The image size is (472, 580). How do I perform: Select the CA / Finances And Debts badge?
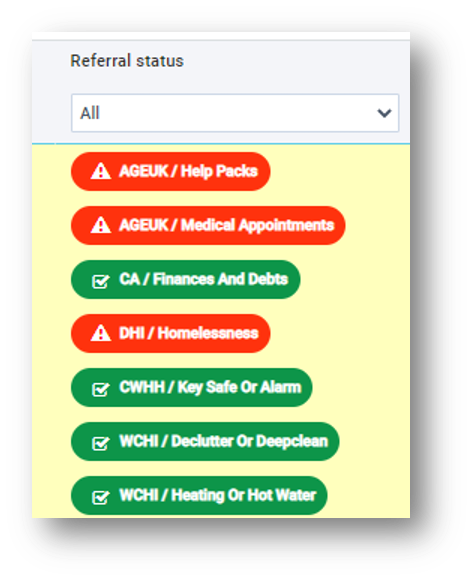(x=185, y=279)
